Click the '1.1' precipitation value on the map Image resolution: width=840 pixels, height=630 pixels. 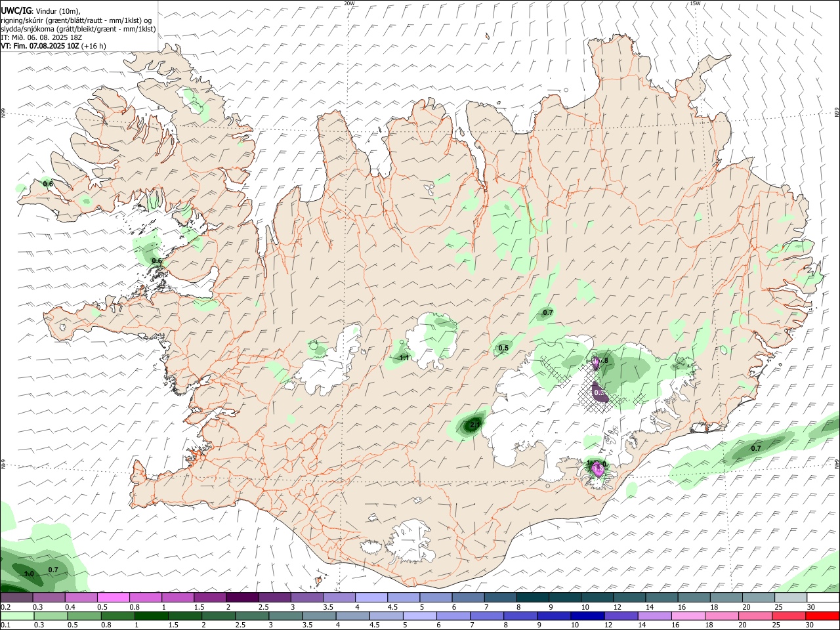click(x=404, y=358)
